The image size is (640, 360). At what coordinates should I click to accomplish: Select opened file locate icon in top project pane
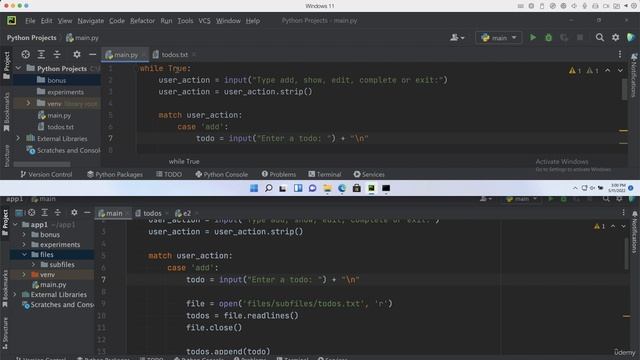(25, 54)
